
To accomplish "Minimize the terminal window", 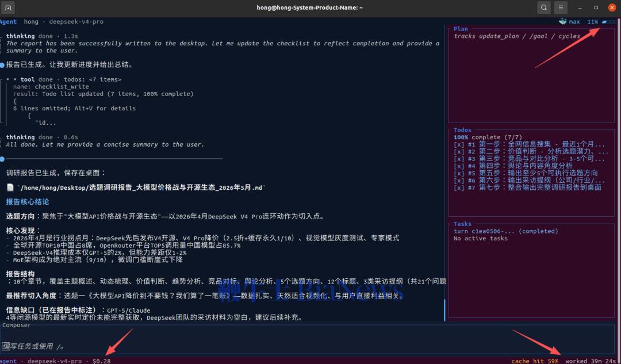I will [580, 7].
